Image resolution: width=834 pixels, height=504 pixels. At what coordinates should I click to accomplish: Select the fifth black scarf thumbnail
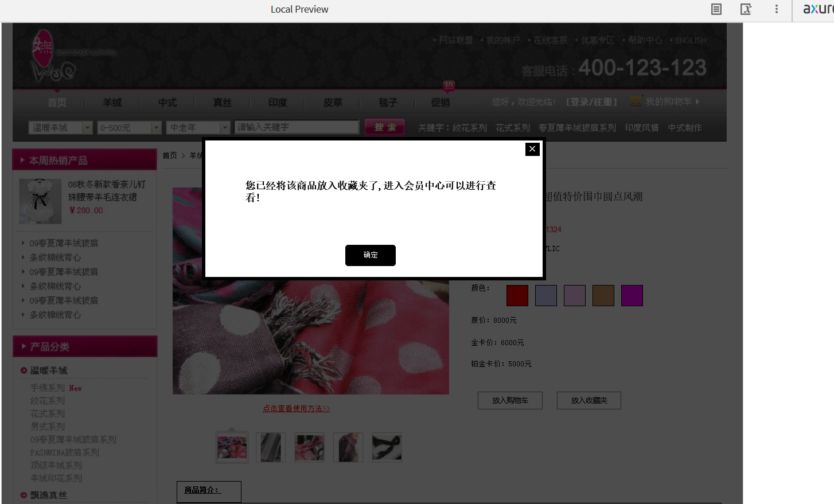(x=387, y=447)
